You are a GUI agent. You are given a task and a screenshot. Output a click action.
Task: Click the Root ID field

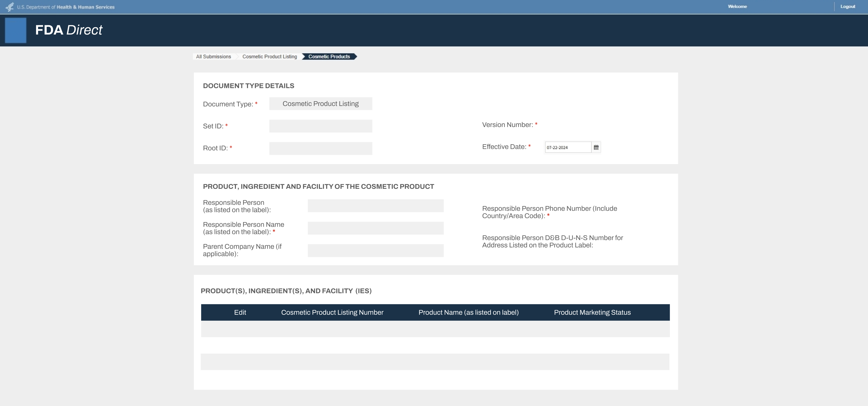320,148
